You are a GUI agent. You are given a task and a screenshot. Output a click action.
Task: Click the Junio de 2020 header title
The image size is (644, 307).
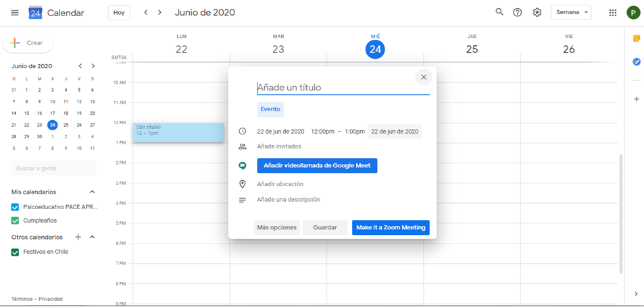coord(205,13)
